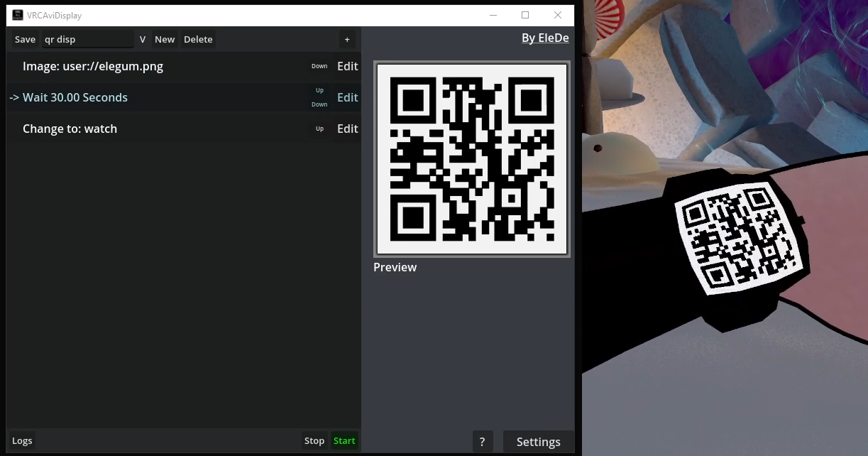Move the Wait step Down

319,104
